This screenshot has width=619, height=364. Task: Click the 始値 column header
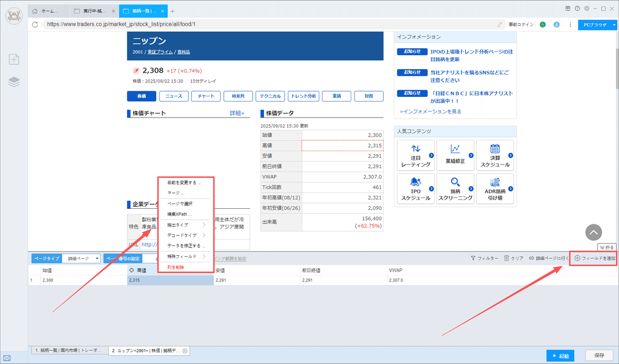83,270
